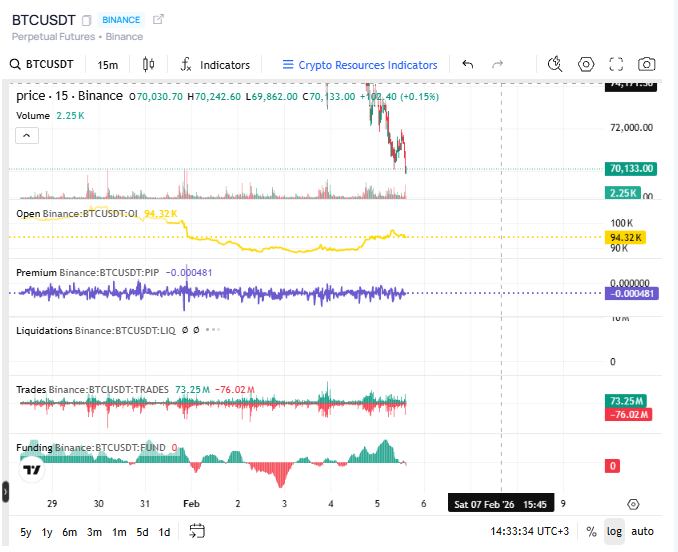Change the candlestick chart style
Image resolution: width=678 pixels, height=552 pixels.
pyautogui.click(x=148, y=64)
